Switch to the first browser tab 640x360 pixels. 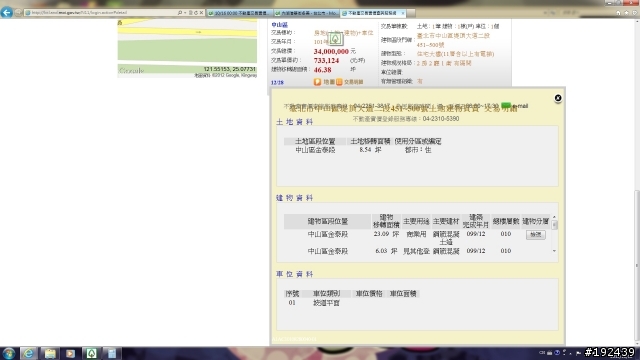(239, 13)
